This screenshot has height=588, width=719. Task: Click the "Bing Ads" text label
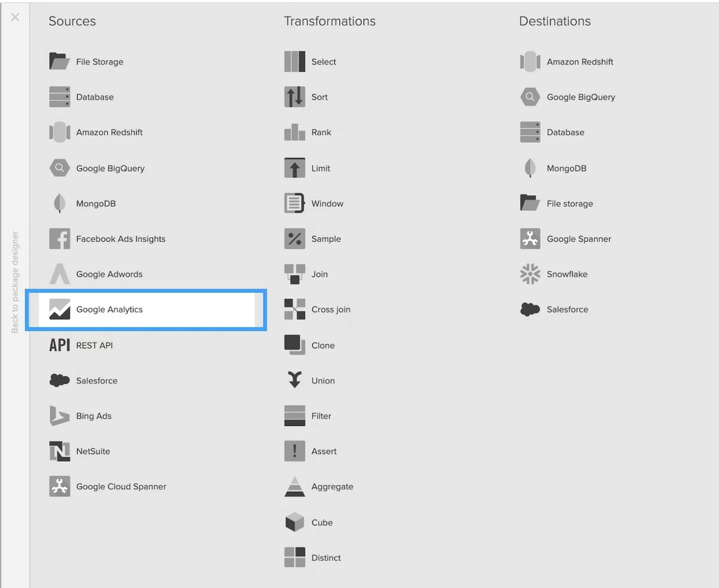pos(93,416)
